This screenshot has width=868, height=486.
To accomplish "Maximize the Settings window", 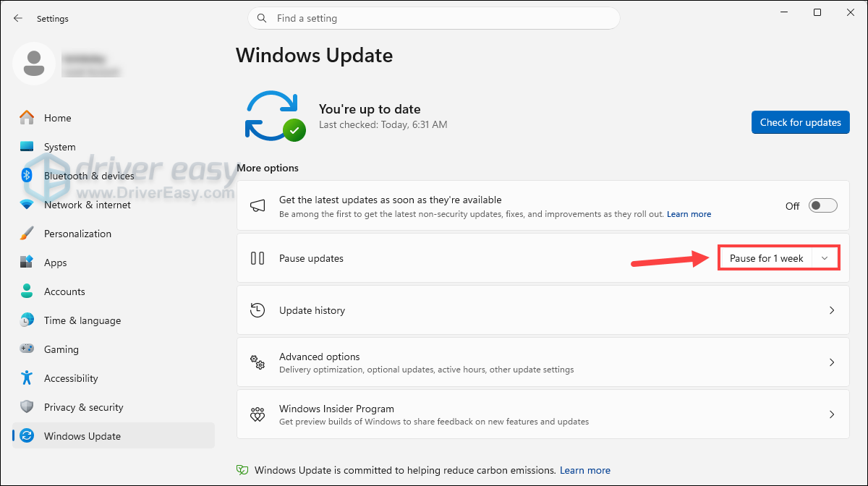I will 817,12.
